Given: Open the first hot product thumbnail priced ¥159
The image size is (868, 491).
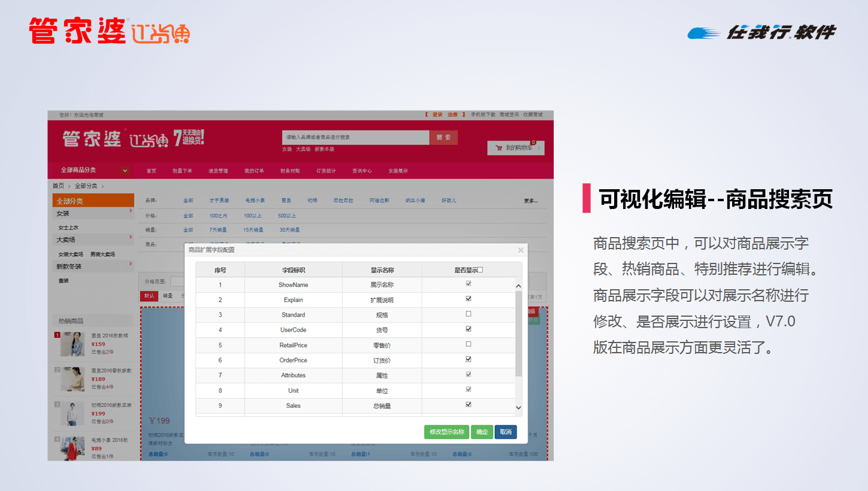Looking at the screenshot, I should (x=72, y=344).
